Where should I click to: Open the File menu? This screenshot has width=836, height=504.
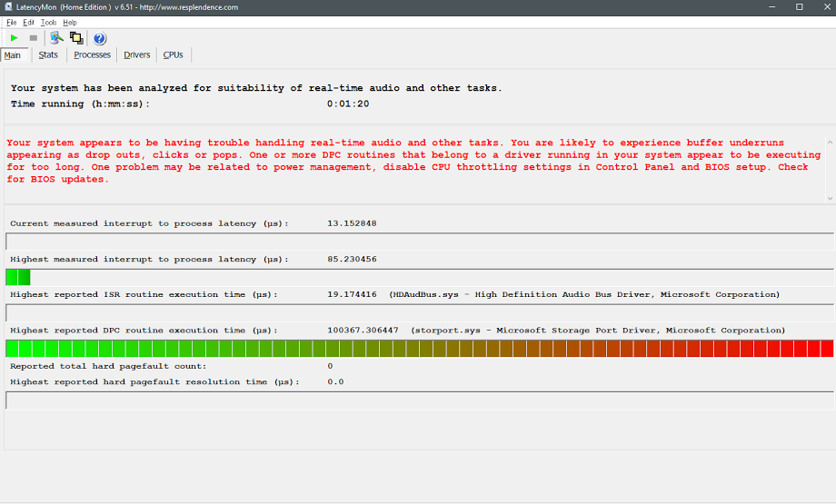[11, 23]
